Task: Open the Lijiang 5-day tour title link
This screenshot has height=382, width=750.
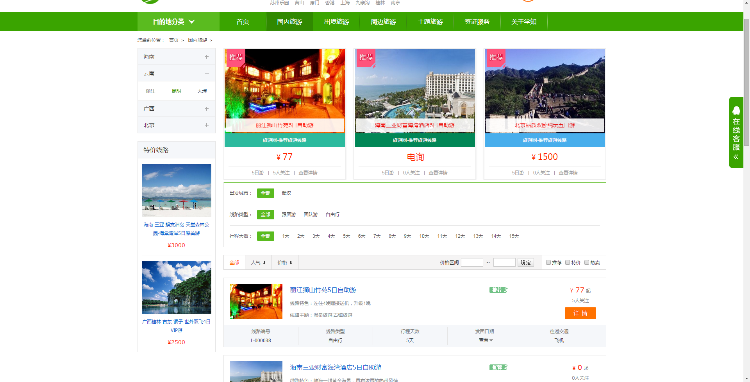Action: coord(323,290)
